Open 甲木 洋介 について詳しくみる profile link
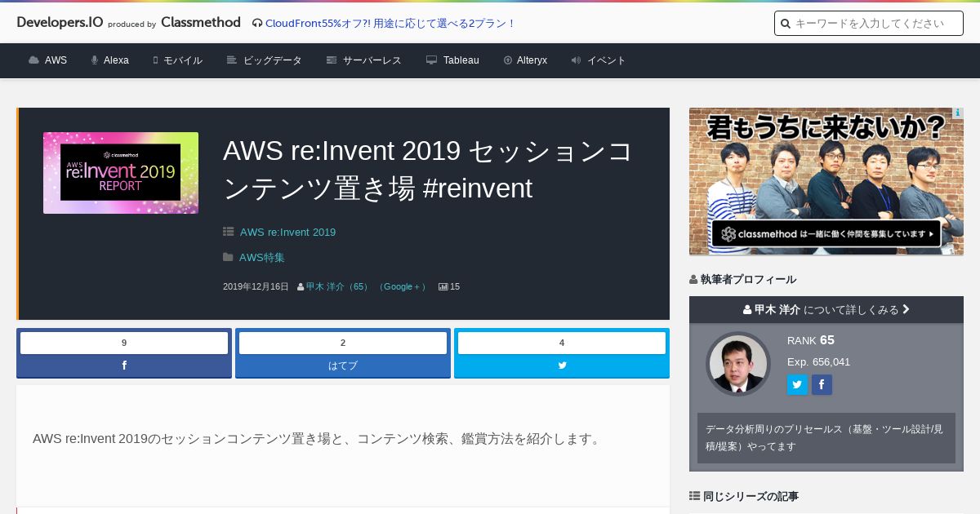 click(x=826, y=309)
